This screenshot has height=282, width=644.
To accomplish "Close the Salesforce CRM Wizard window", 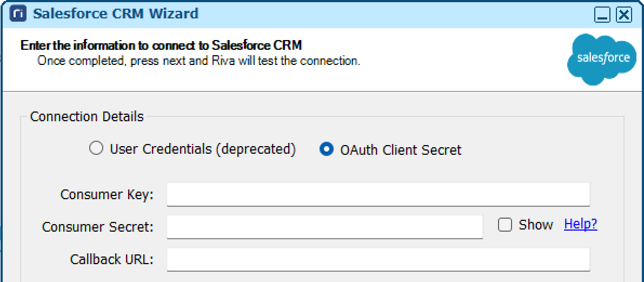I will [624, 16].
